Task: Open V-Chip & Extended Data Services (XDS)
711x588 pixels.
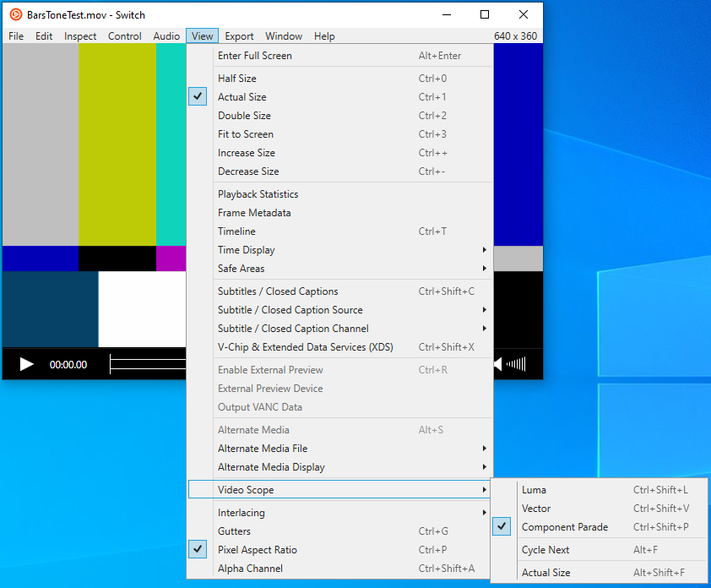Action: [339, 347]
